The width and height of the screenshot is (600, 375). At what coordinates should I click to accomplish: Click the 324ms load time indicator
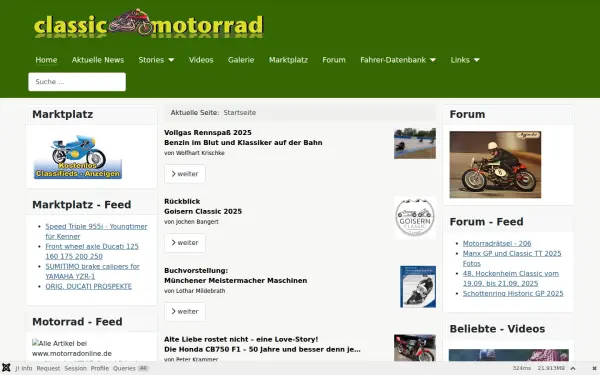click(522, 368)
